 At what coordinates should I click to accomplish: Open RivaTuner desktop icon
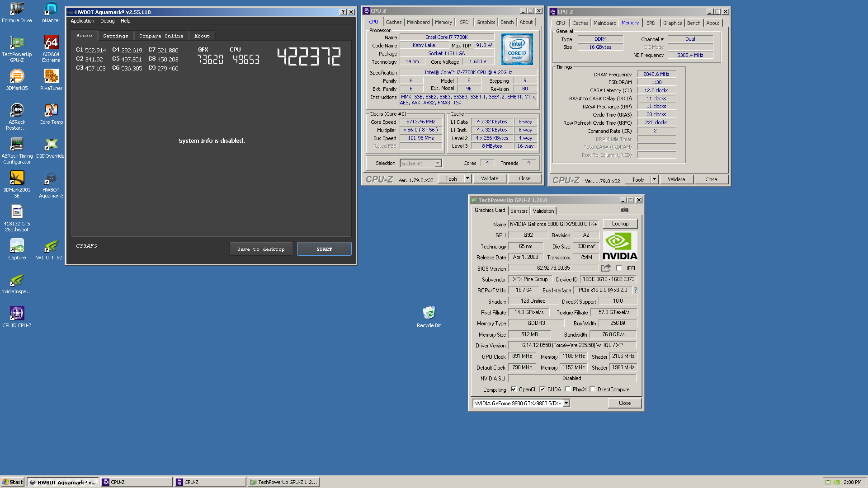tap(51, 80)
